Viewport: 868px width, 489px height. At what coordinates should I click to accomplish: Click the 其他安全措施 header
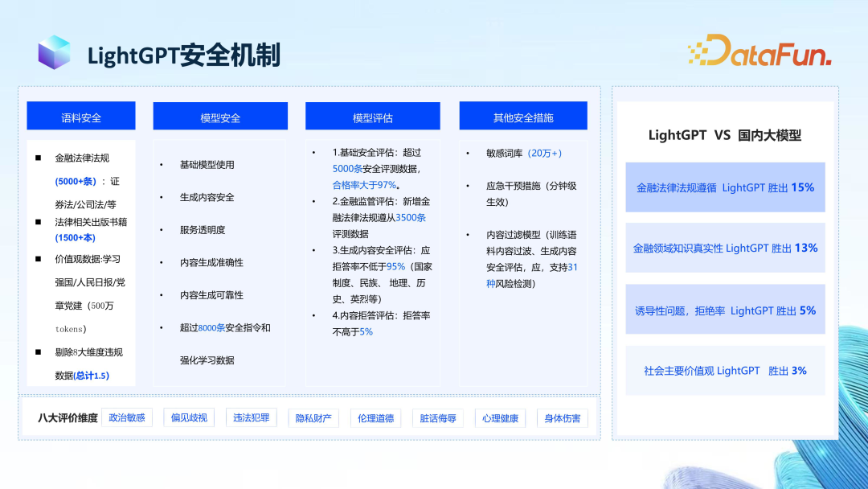523,117
